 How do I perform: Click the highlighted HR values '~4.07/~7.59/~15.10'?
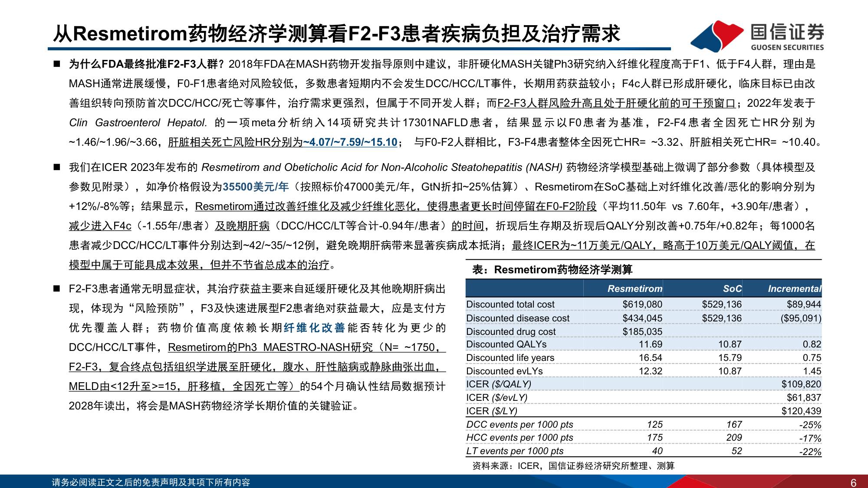pos(349,142)
